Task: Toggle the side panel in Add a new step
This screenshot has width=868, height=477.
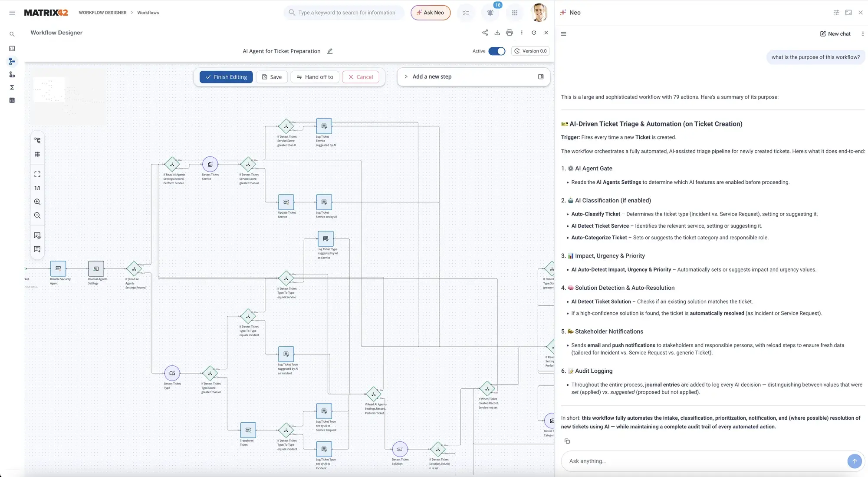Action: pyautogui.click(x=541, y=77)
